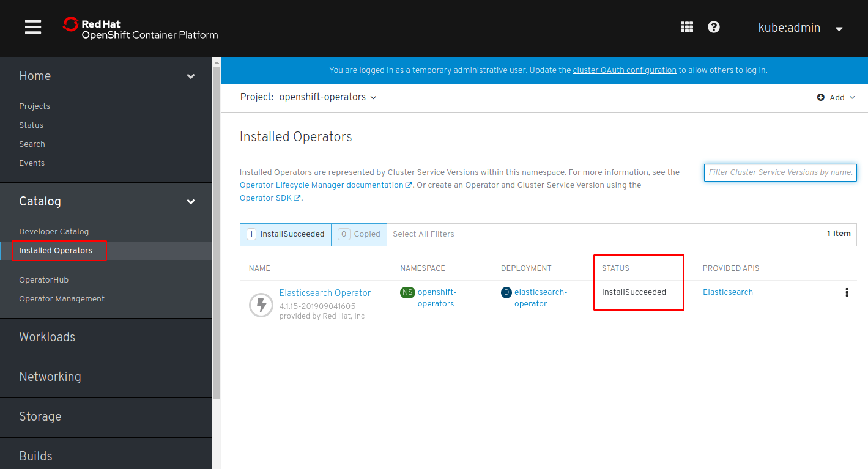Click the PROVIDED APIS column header
Screen dimensions: 868x469
click(x=731, y=268)
